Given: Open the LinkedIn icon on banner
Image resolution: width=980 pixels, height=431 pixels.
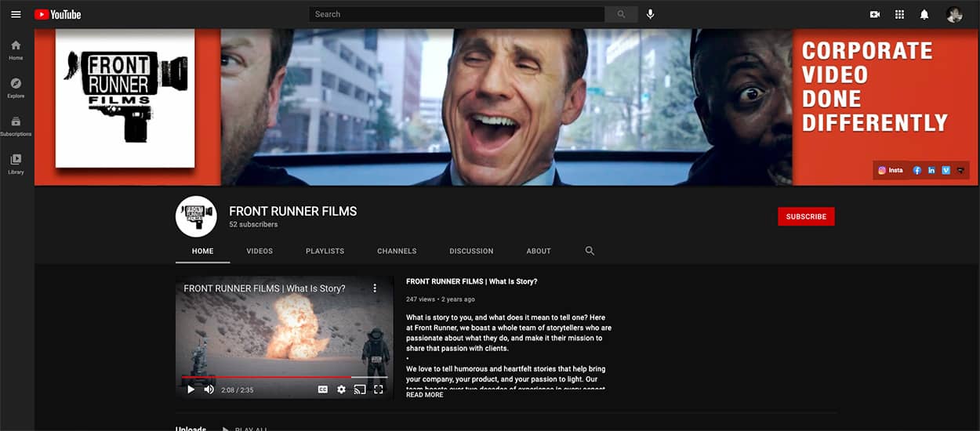Looking at the screenshot, I should [x=931, y=170].
